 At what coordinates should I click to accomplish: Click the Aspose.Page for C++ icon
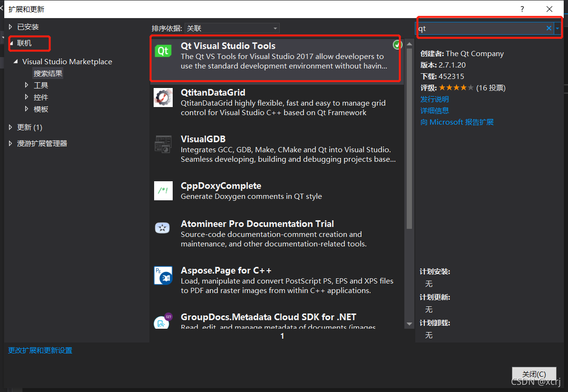163,275
